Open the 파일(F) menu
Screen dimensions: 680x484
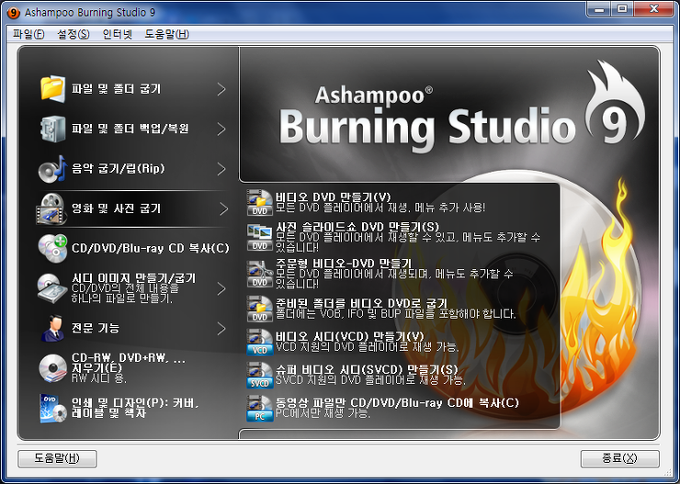(29, 34)
